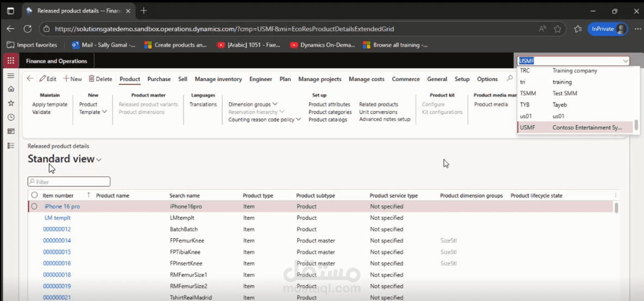
Task: Switch to Manage inventory tab
Action: [218, 79]
